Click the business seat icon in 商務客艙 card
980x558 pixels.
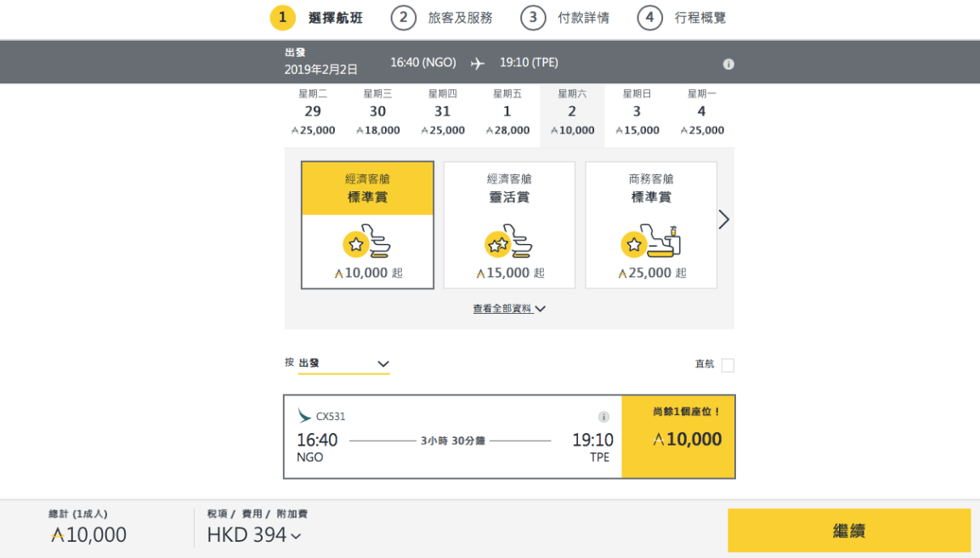point(651,243)
